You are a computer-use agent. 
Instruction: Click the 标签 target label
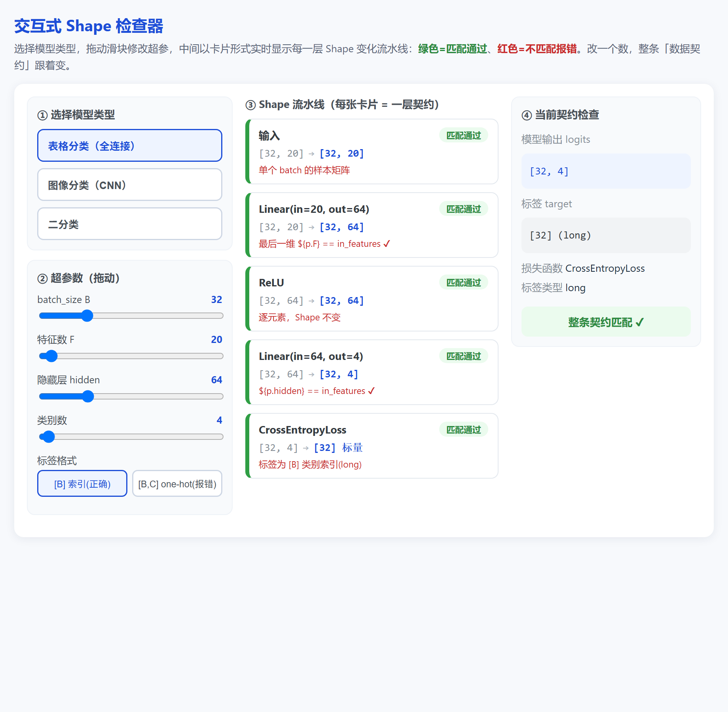point(547,204)
